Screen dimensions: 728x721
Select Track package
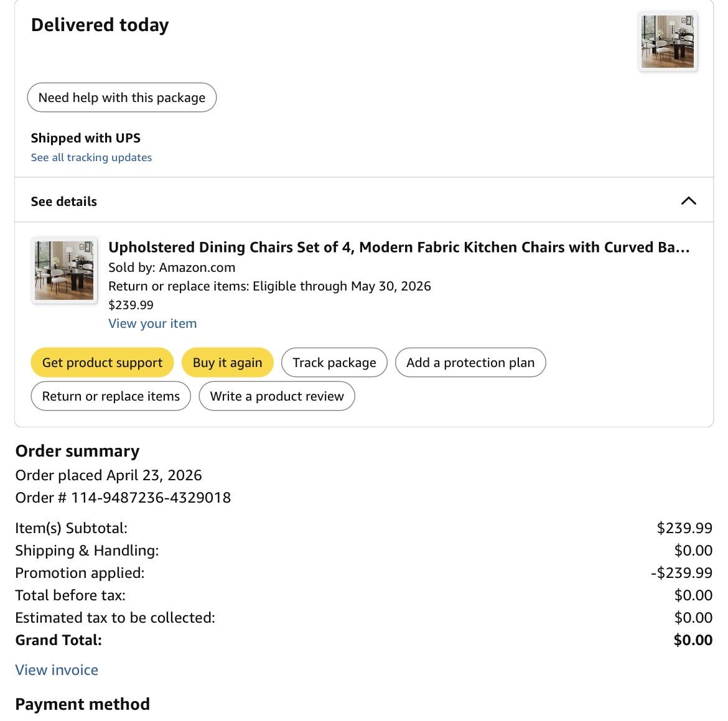tap(334, 363)
